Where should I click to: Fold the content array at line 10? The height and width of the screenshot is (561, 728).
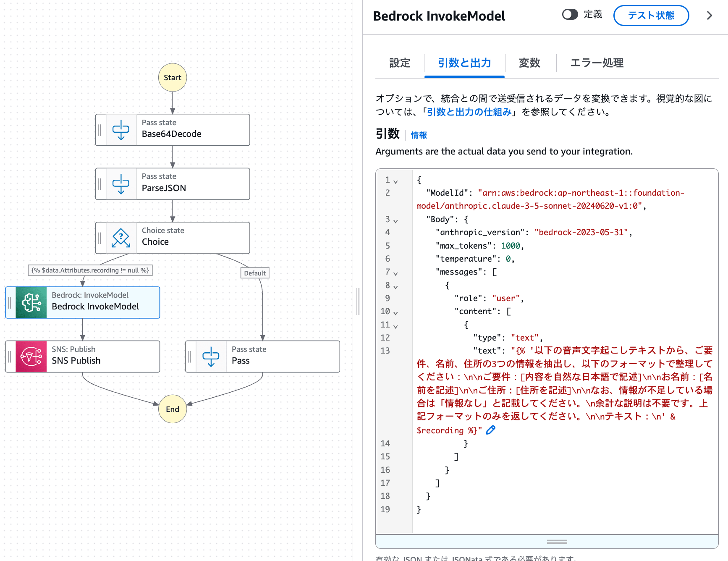(395, 313)
